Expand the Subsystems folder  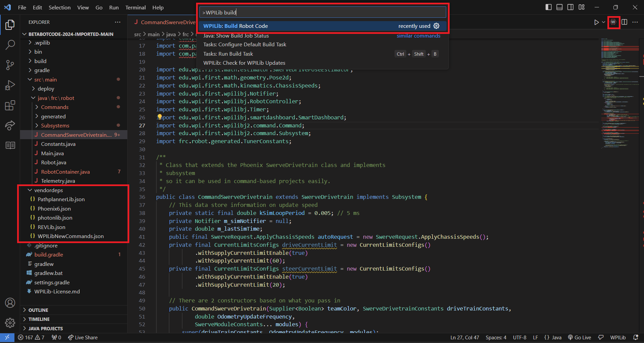coord(55,125)
